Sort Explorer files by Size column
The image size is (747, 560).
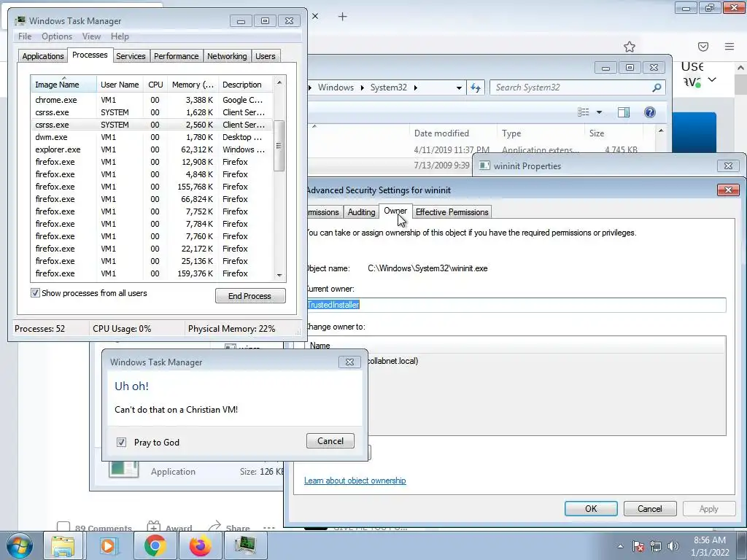[612, 133]
